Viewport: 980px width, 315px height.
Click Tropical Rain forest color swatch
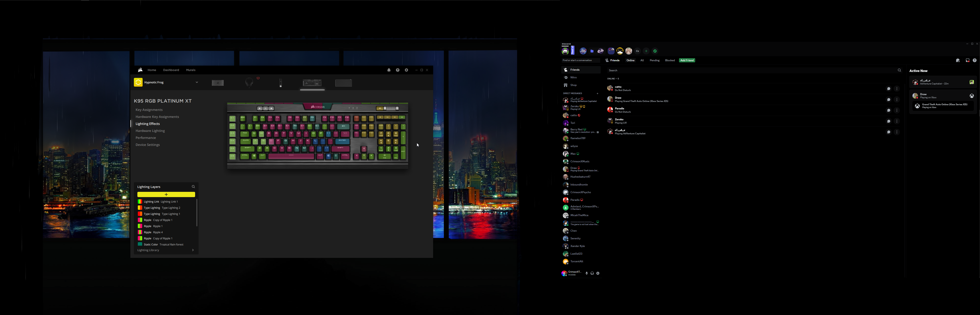click(x=140, y=244)
